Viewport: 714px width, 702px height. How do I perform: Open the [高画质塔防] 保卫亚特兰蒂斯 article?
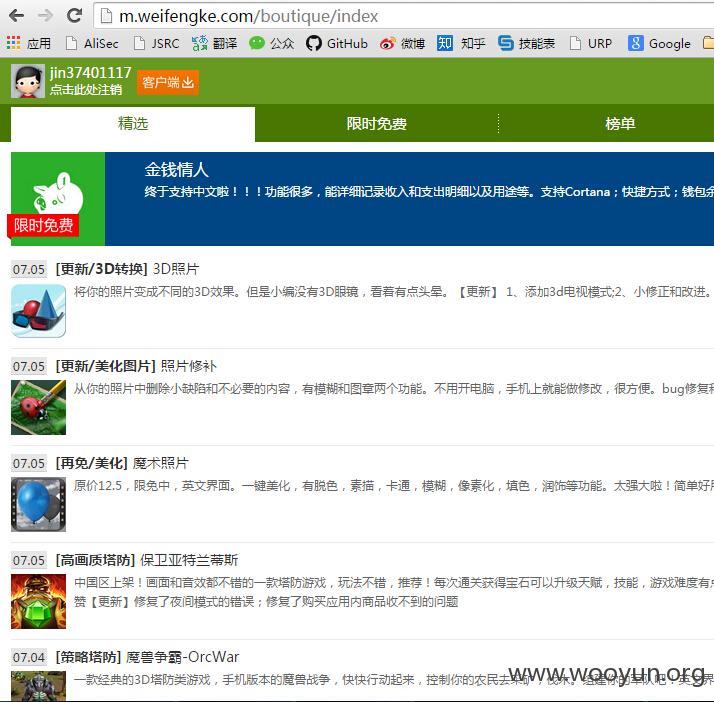pos(147,560)
